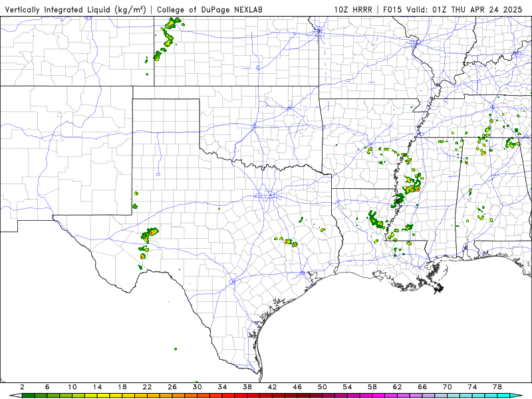
Task: Click the colorbar label '54'
Action: click(x=347, y=387)
